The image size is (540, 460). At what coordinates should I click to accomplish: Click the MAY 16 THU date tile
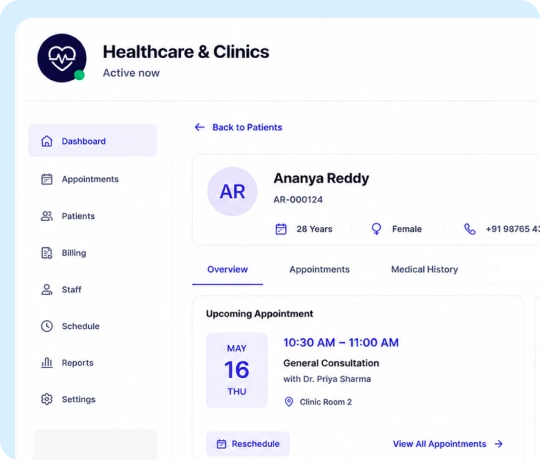(x=237, y=370)
